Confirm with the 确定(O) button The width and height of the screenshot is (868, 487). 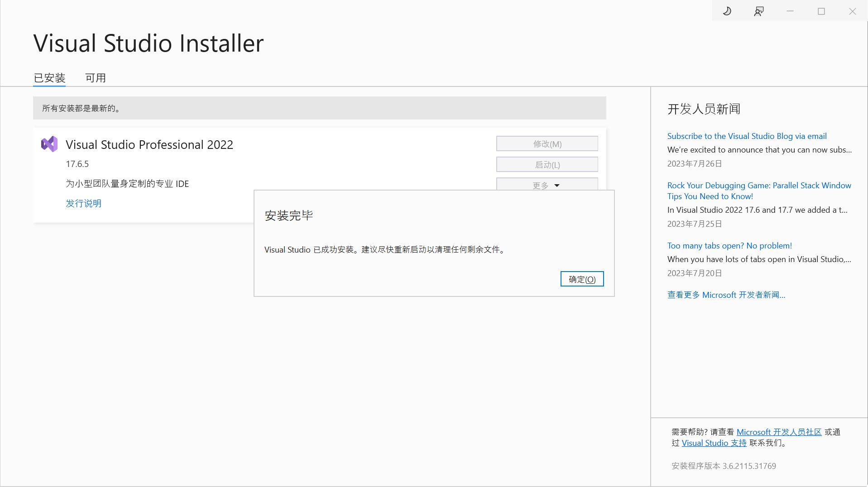point(582,279)
